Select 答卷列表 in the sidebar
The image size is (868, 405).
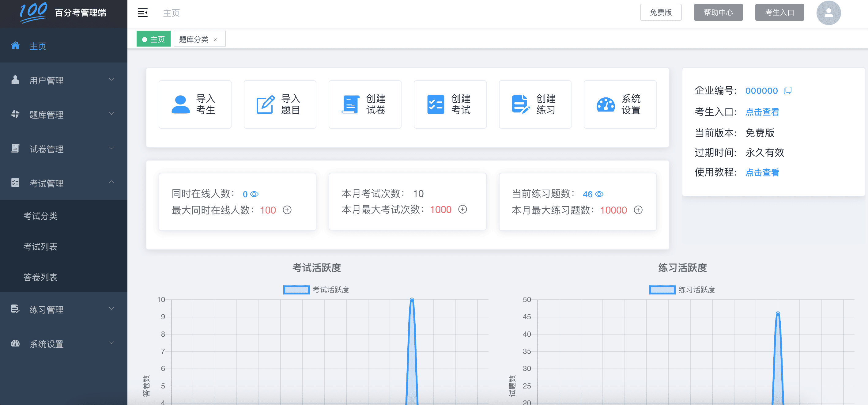[41, 277]
